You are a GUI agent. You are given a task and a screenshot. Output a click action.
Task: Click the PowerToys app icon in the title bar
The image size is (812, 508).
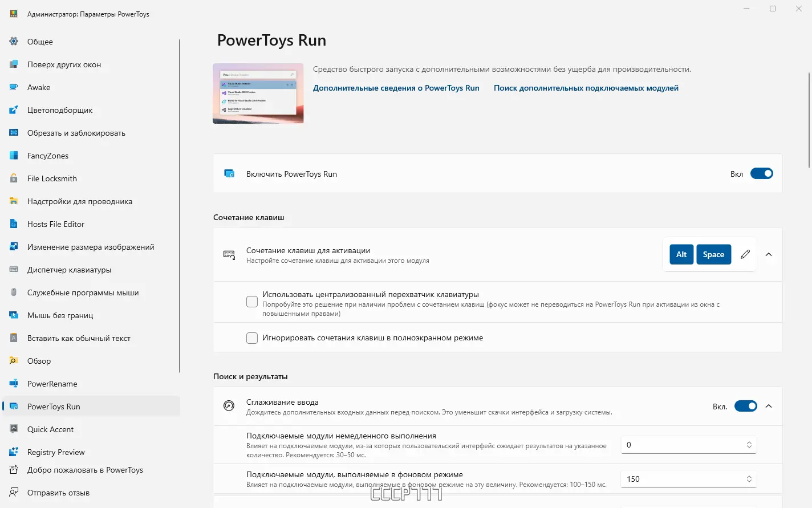(14, 14)
